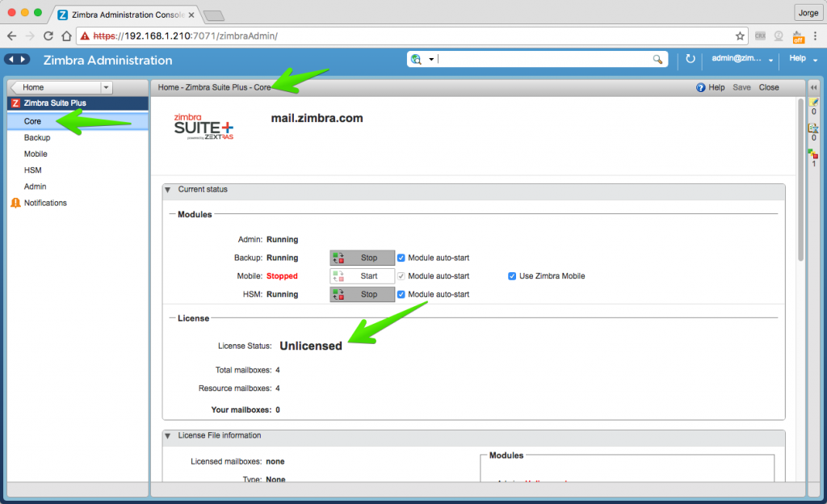Screen dimensions: 827x504
Task: Select Core in the sidebar
Action: tap(78, 121)
